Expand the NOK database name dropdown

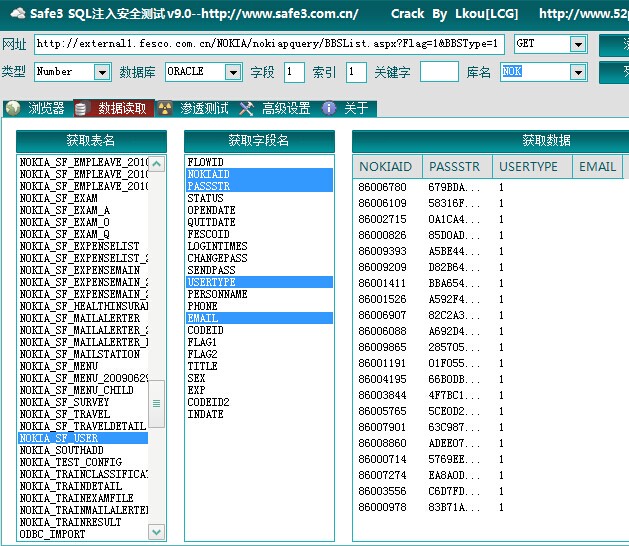(x=578, y=73)
